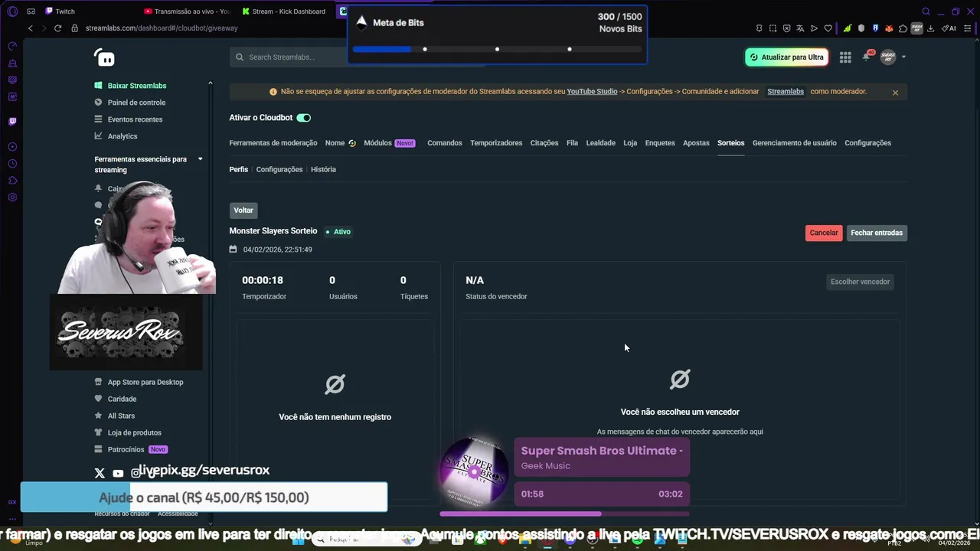Open the browser AI assistant

pos(949,28)
